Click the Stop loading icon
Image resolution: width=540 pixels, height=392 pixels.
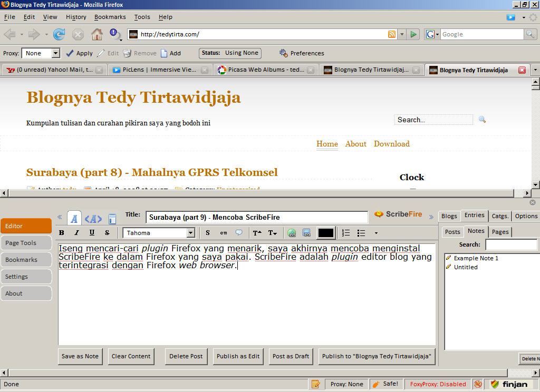point(78,34)
